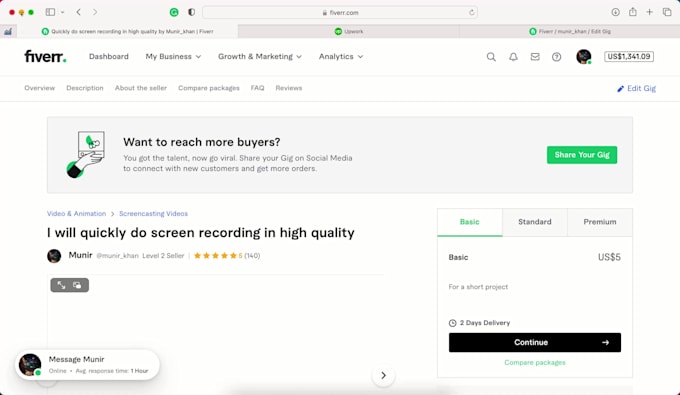Click the (140) reviews count
This screenshot has height=395, width=680.
pos(252,256)
